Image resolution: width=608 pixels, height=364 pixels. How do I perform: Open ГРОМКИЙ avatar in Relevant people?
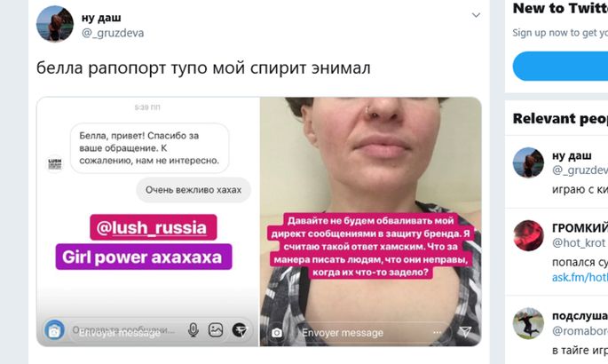(528, 235)
